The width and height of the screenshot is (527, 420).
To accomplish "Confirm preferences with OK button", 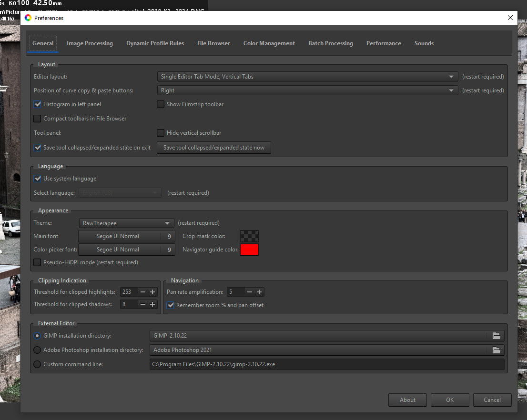I will pos(450,400).
